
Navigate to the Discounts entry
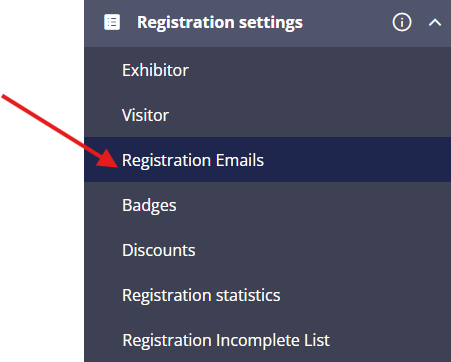point(268,250)
